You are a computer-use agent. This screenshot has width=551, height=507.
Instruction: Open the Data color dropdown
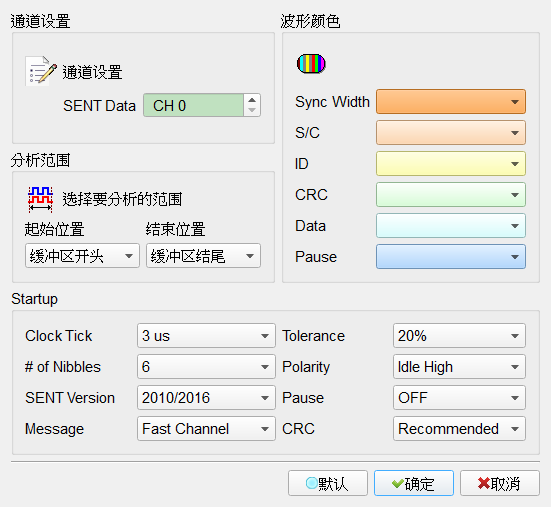tap(451, 226)
